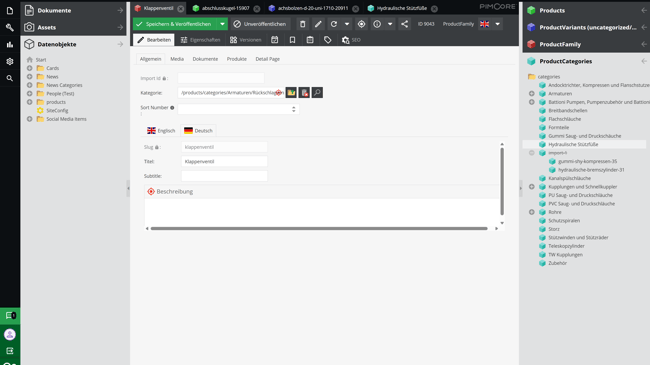Collapse the left panel splitter arrow
Screen dimensions: 650x365
(x=128, y=188)
